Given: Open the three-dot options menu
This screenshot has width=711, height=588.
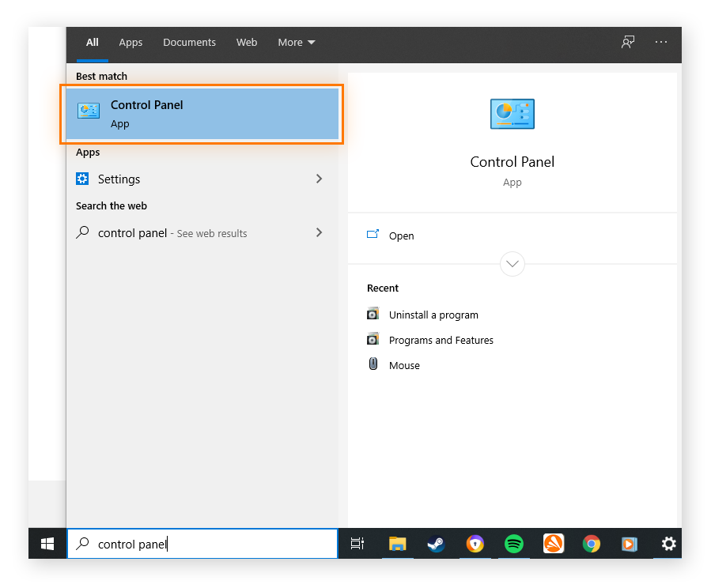Looking at the screenshot, I should (x=661, y=42).
